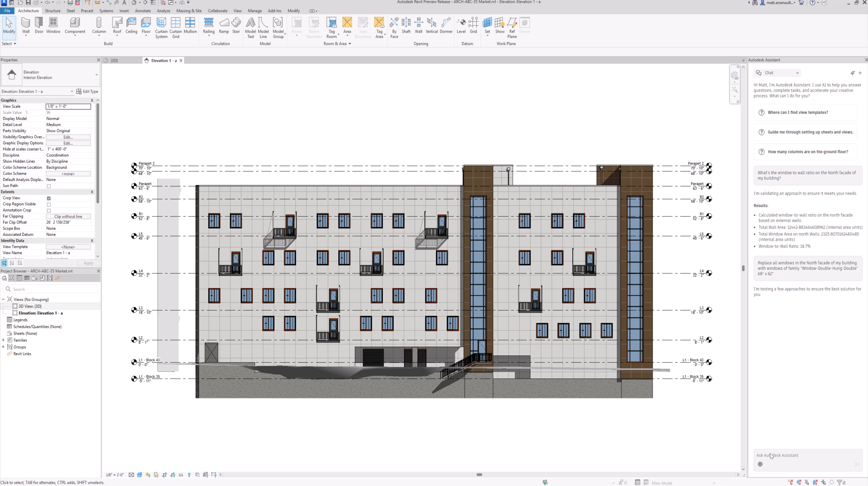Switch to the Annotate ribbon tab
The width and height of the screenshot is (868, 486).
pyautogui.click(x=143, y=11)
